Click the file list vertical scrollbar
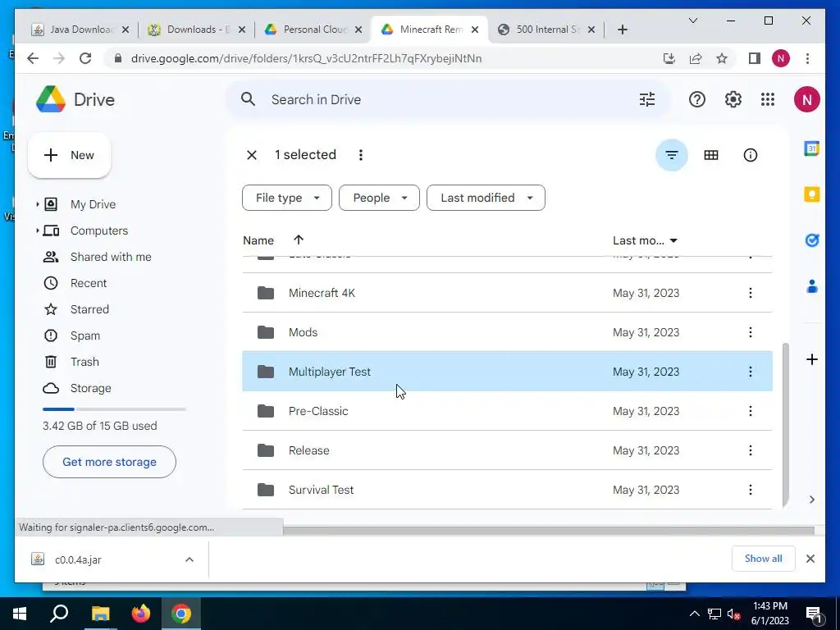This screenshot has height=630, width=840. tap(786, 425)
